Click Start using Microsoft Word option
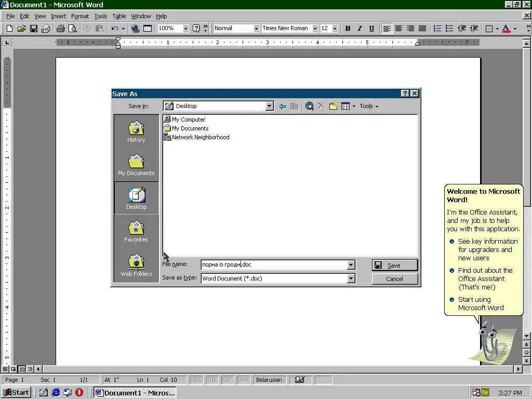This screenshot has width=532, height=399. tap(481, 303)
